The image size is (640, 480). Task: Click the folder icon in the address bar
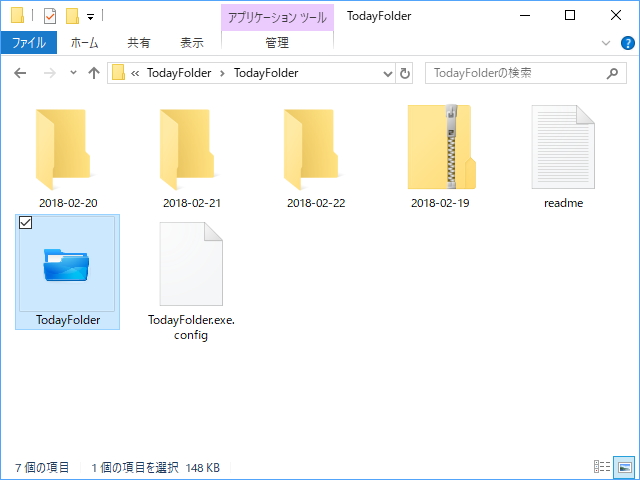(x=118, y=73)
